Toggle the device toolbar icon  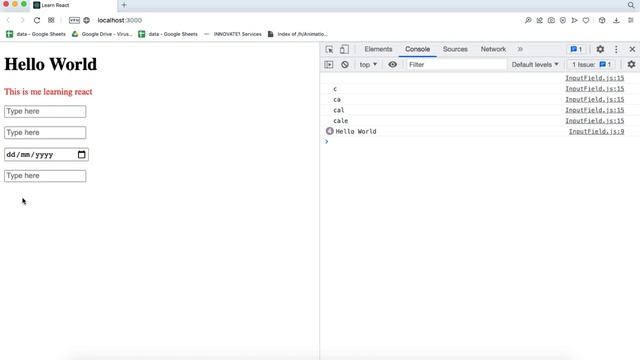coord(344,49)
